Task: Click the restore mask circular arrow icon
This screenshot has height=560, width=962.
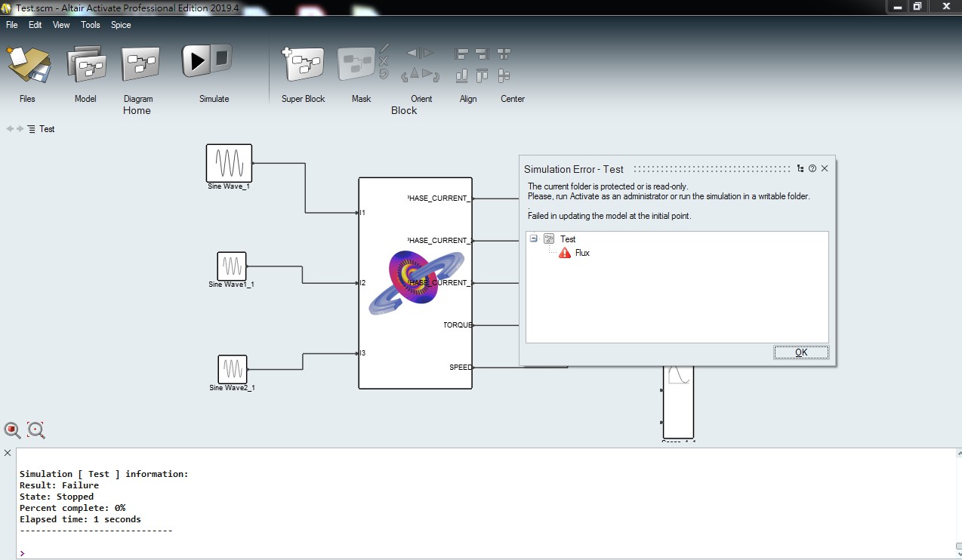Action: (x=384, y=74)
